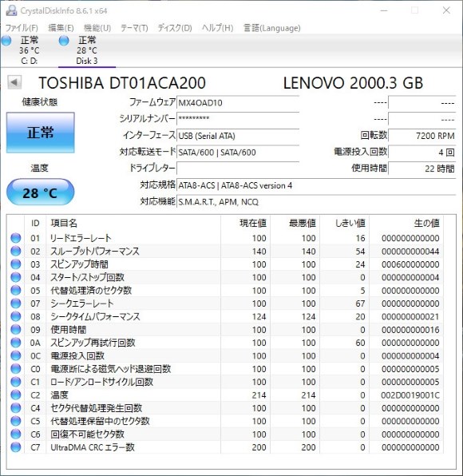The width and height of the screenshot is (463, 476).
Task: Click the interface field USB (Serial ATA)
Action: [238, 136]
